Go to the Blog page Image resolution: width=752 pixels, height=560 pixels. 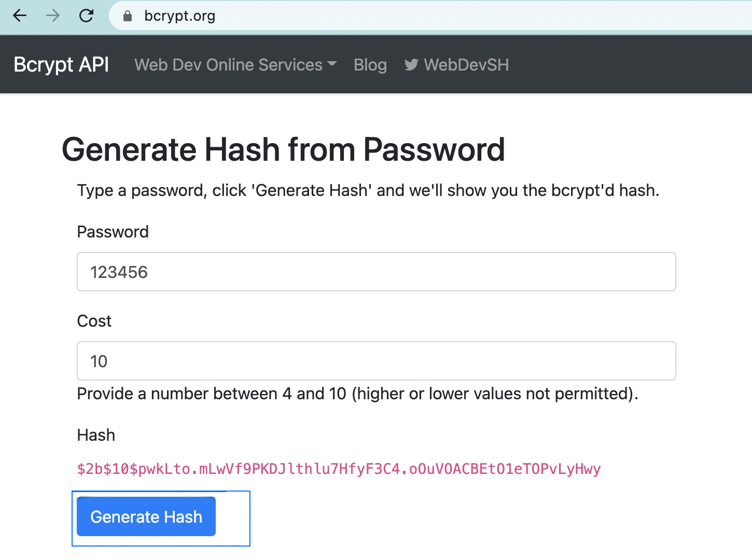point(370,65)
